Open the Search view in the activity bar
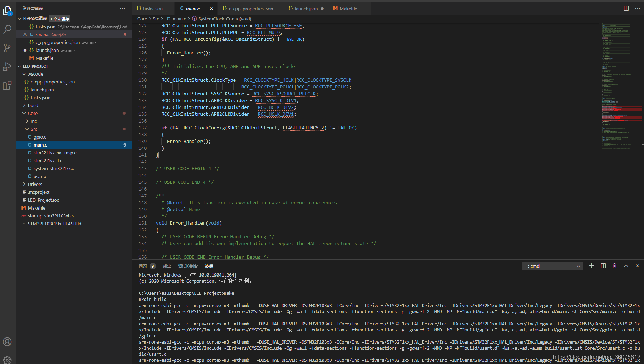 point(7,29)
